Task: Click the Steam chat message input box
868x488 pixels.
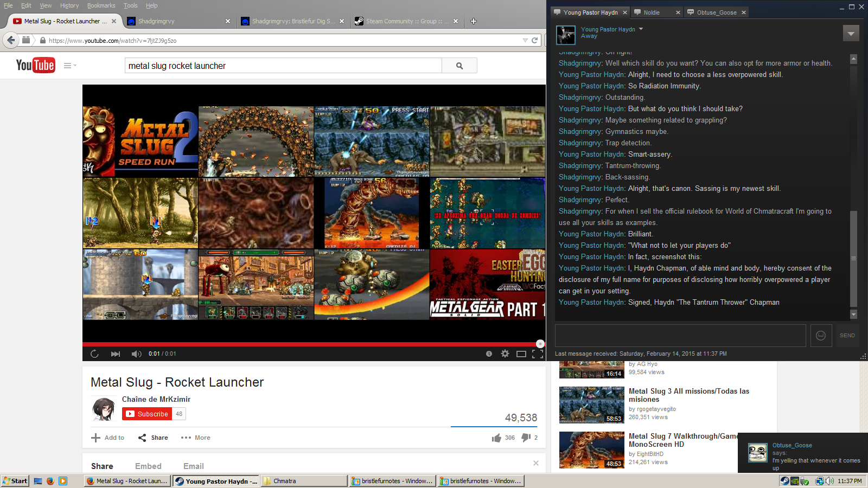Action: (x=680, y=336)
